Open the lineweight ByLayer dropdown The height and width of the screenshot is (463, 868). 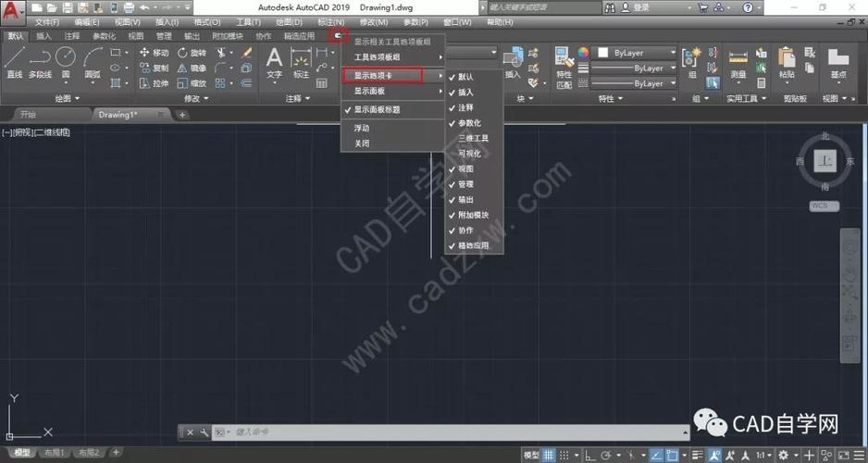[635, 69]
